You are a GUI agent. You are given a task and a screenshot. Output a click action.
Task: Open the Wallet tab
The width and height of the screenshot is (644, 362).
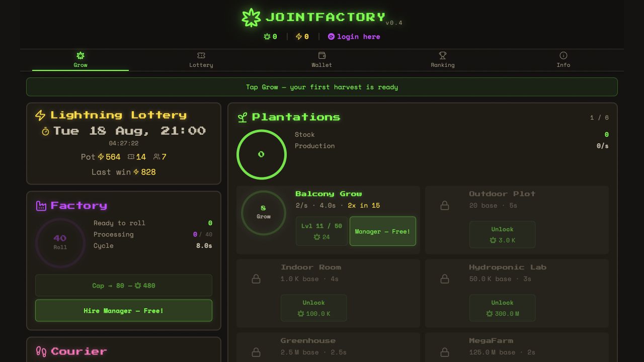click(322, 59)
